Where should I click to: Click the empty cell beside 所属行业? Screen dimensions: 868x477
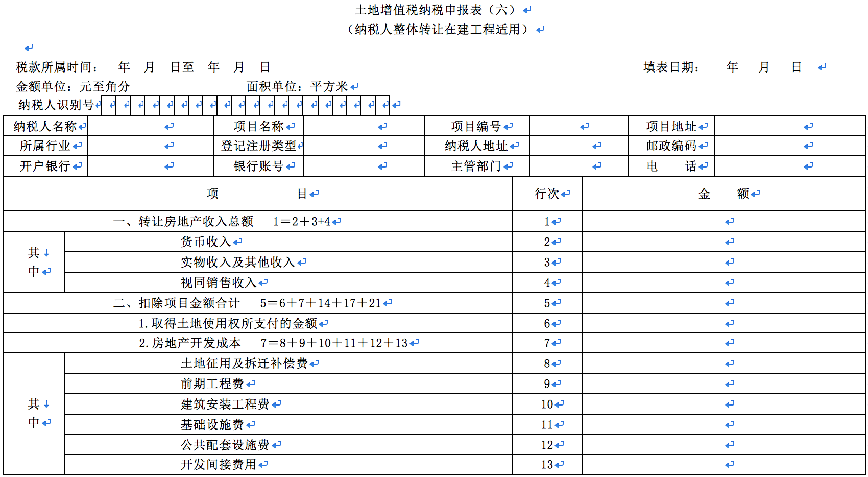pos(151,146)
